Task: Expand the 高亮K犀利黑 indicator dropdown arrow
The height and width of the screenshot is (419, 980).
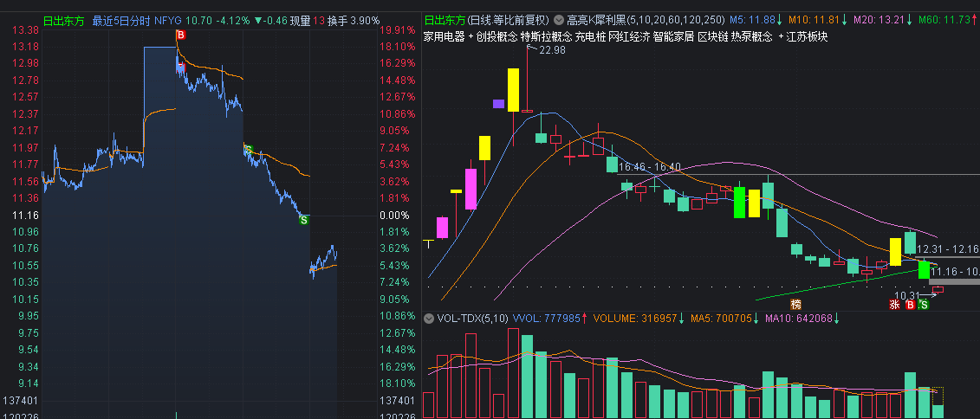Action: (559, 19)
